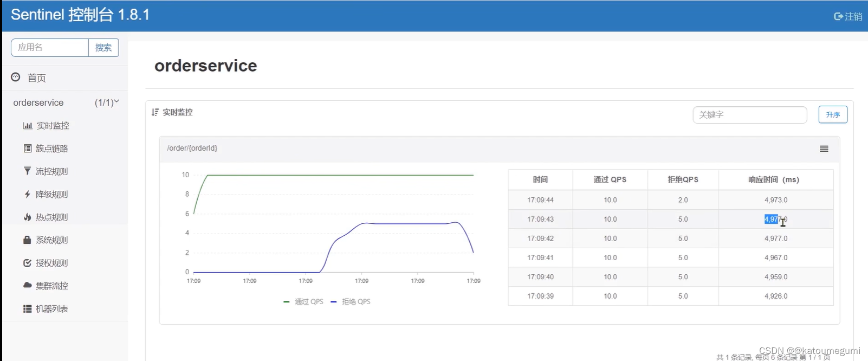868x361 pixels.
Task: Select the 17:09:42 time cell
Action: [540, 238]
